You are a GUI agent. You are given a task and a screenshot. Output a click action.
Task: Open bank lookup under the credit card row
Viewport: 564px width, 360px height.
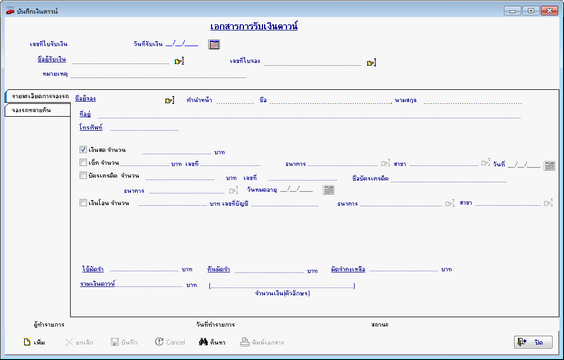click(x=233, y=190)
